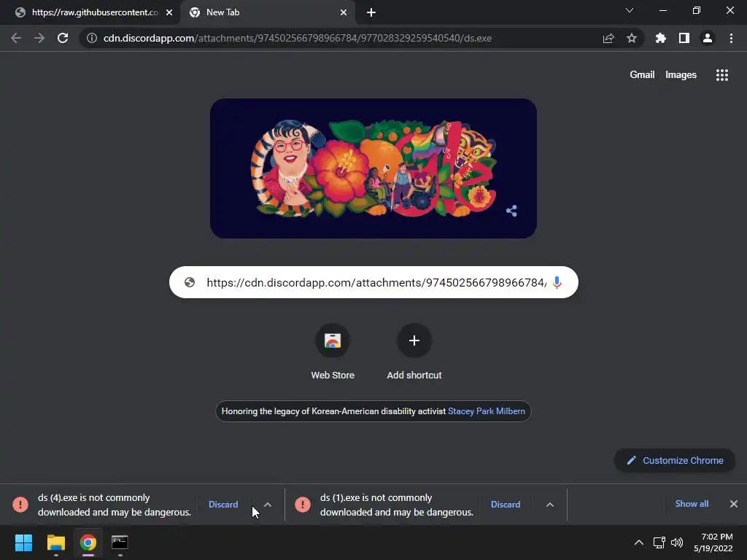Viewport: 747px width, 560px height.
Task: Open the network status icon
Action: point(659,542)
